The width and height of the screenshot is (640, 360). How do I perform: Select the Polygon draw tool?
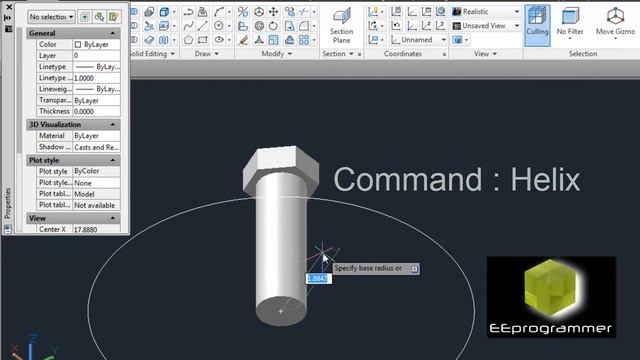click(x=188, y=40)
